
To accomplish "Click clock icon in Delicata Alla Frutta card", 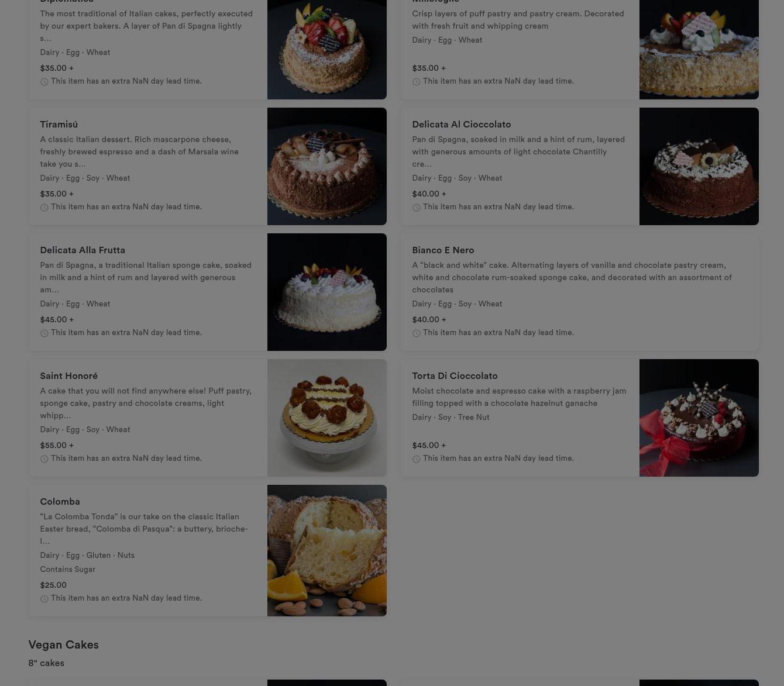I will point(44,333).
